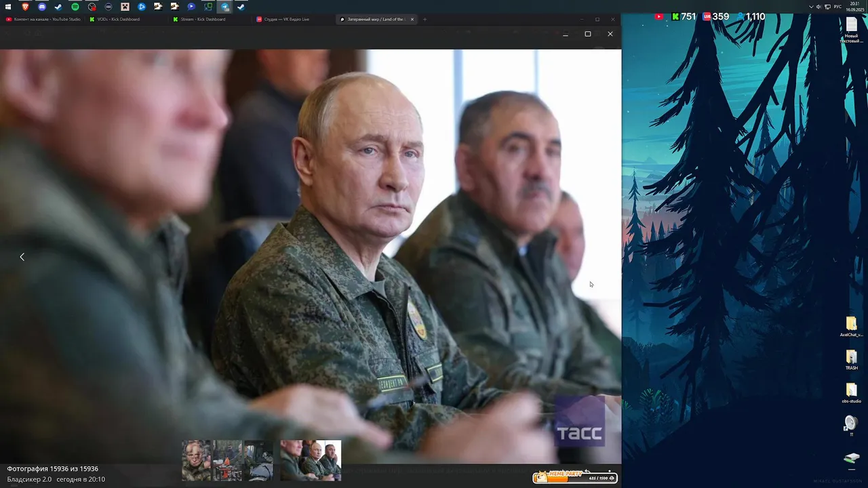Switch to VK Видео Live studio tab
The image size is (868, 488).
[x=293, y=19]
